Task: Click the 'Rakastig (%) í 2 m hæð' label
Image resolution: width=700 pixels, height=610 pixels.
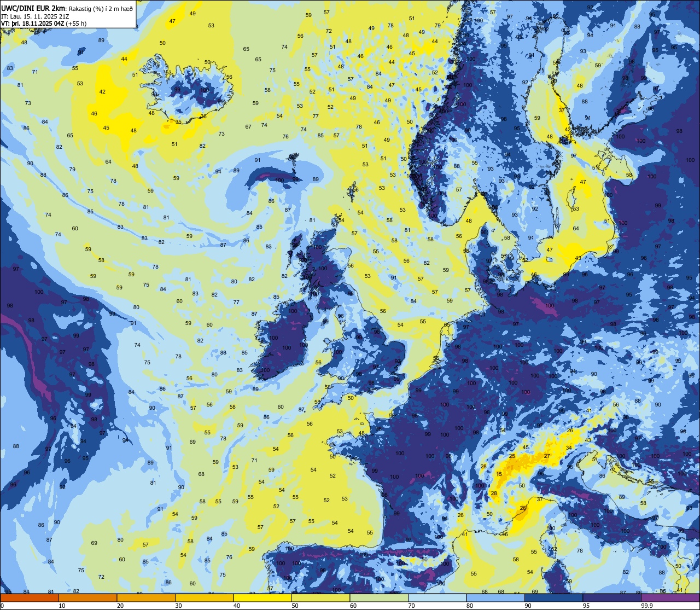Action: [100, 9]
